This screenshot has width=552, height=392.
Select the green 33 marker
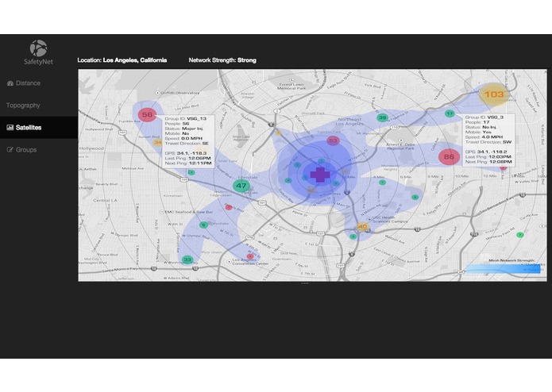point(187,259)
